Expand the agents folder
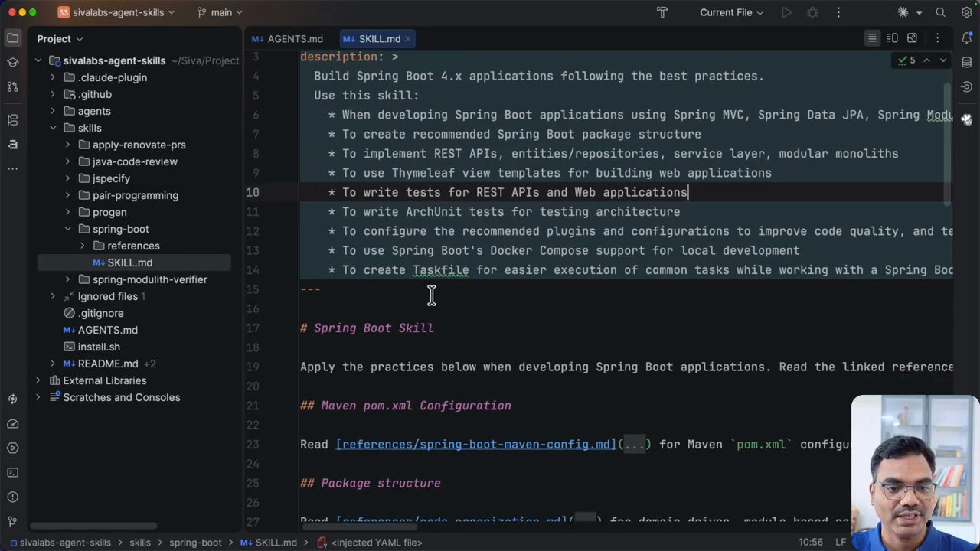This screenshot has height=551, width=980. (x=53, y=111)
